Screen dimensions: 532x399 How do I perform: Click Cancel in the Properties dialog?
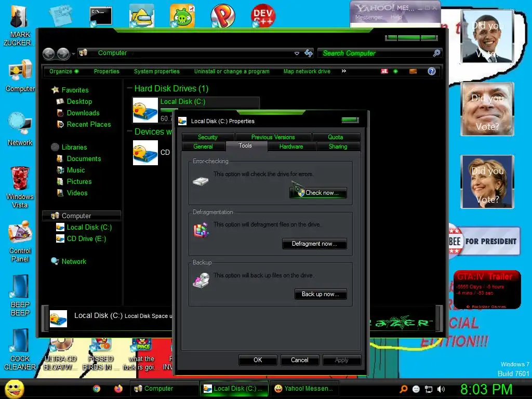click(300, 360)
